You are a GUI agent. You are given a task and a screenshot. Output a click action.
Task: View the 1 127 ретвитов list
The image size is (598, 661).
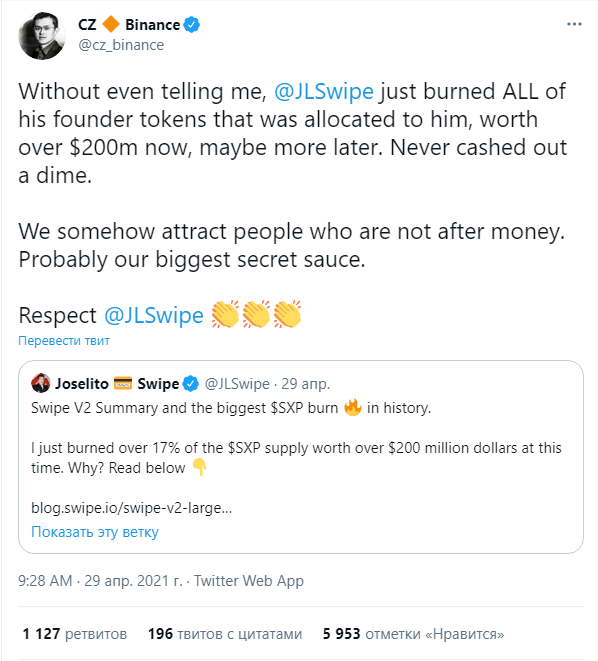click(x=75, y=634)
